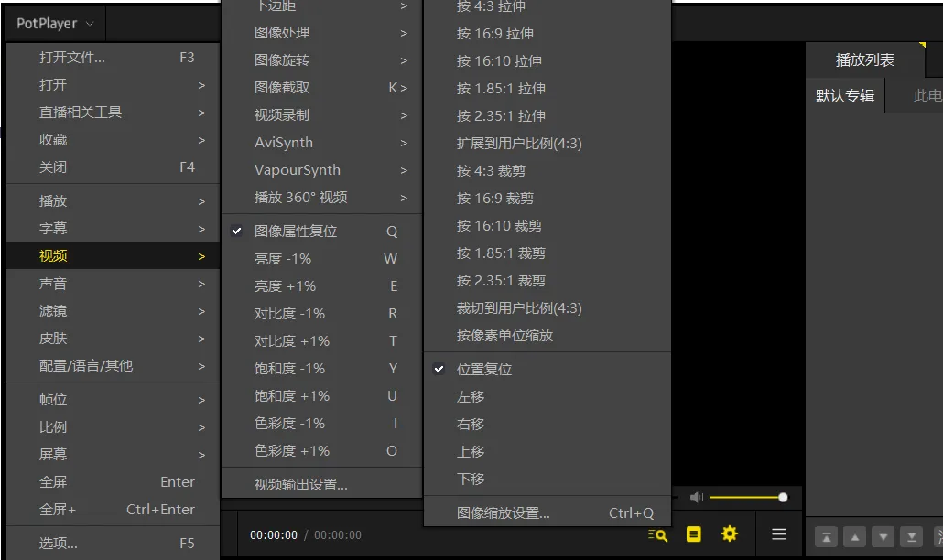The image size is (943, 560).
Task: Choose 全屏 Enter menu entry
Action: (x=113, y=482)
